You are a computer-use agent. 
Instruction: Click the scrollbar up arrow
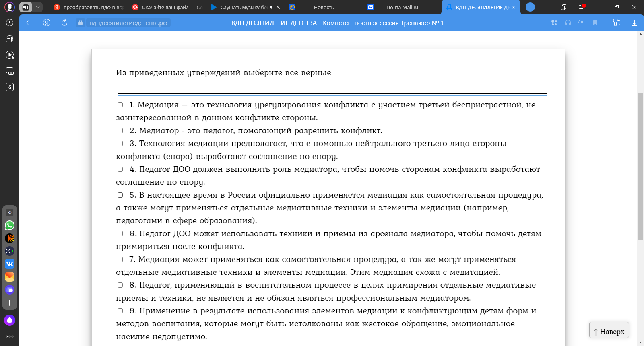(640, 34)
